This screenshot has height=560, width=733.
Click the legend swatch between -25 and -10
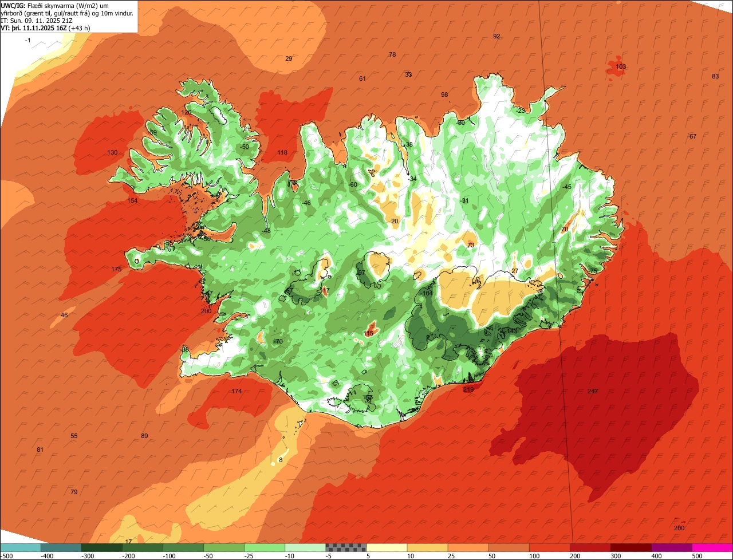tap(265, 547)
